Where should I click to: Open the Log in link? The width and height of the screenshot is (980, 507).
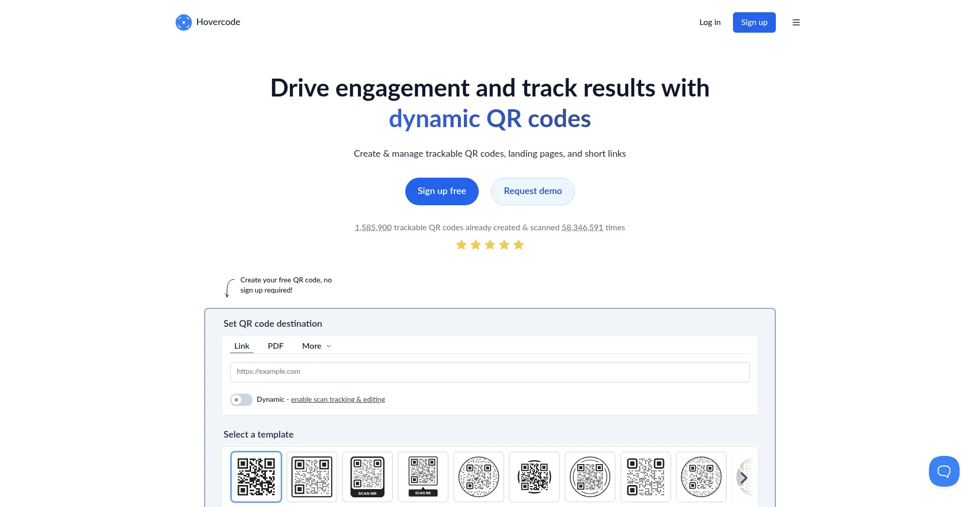point(709,22)
